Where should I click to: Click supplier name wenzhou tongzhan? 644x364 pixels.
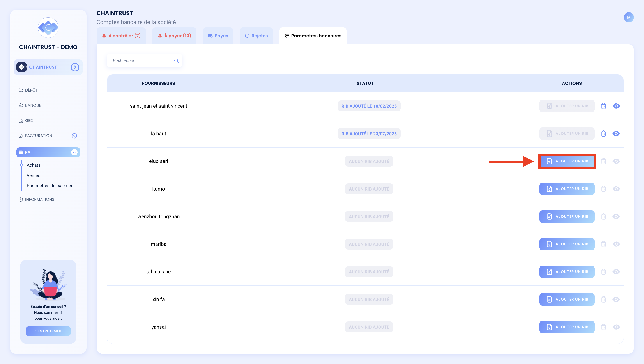click(x=159, y=216)
